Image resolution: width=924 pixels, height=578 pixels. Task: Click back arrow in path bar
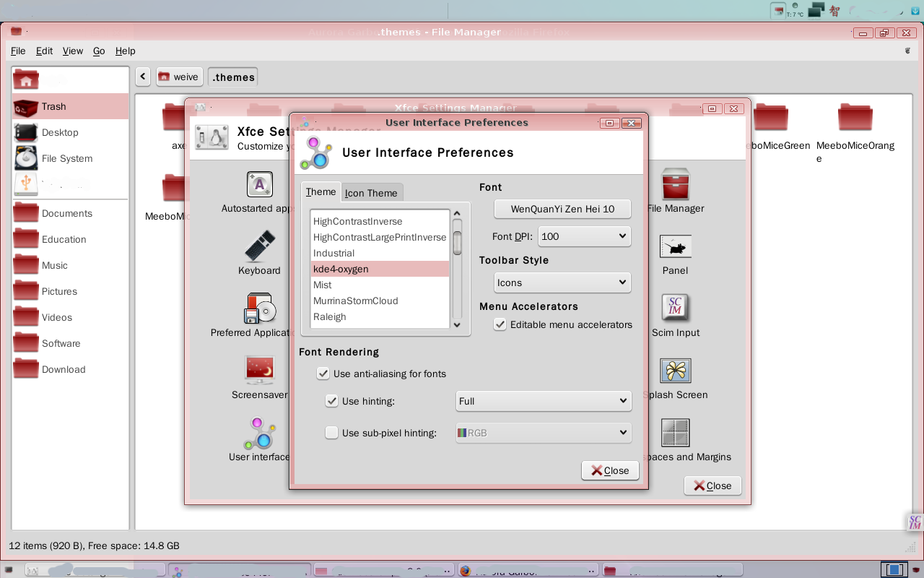click(x=143, y=77)
